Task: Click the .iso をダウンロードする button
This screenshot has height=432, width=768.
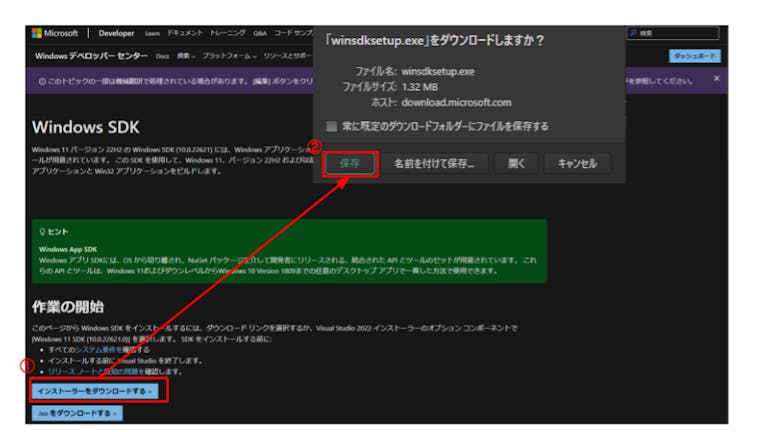Action: [77, 413]
